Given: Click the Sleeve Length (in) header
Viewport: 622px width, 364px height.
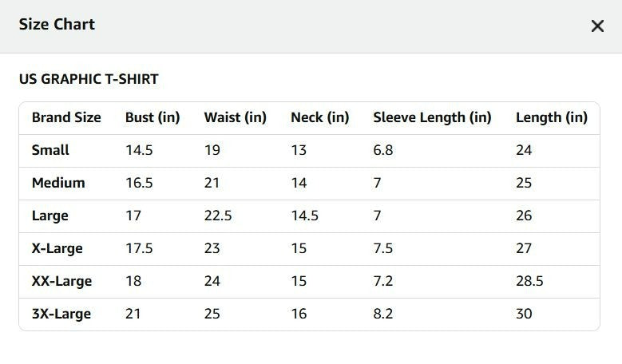Looking at the screenshot, I should 432,117.
